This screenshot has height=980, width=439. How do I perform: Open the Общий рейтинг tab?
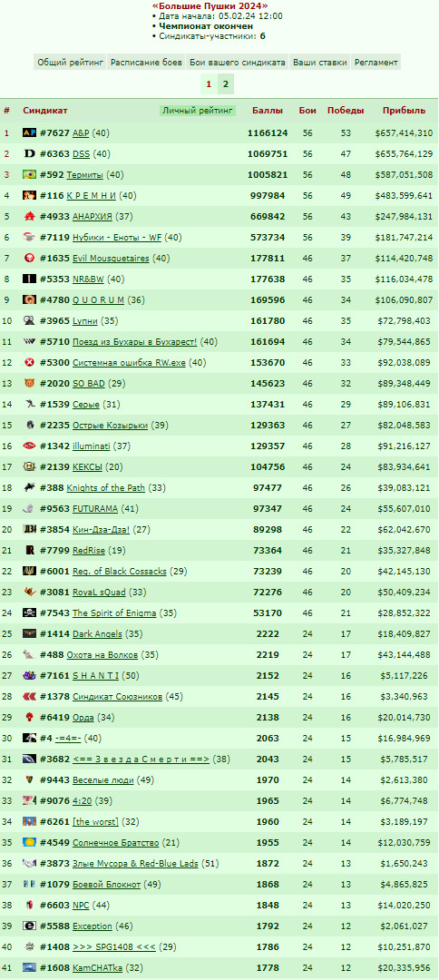(x=70, y=62)
